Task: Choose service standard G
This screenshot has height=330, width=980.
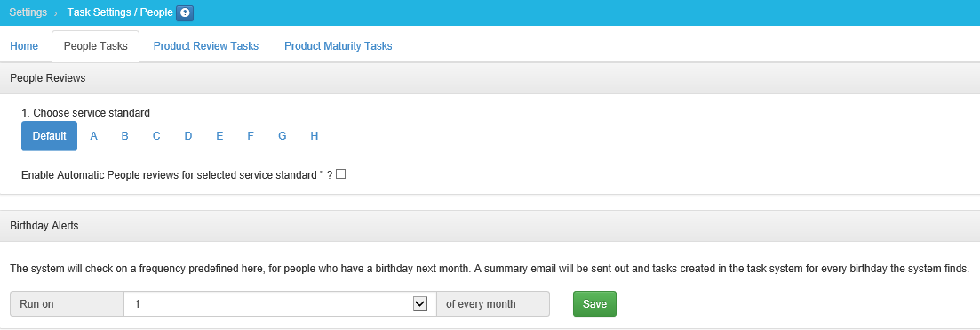Action: tap(283, 136)
